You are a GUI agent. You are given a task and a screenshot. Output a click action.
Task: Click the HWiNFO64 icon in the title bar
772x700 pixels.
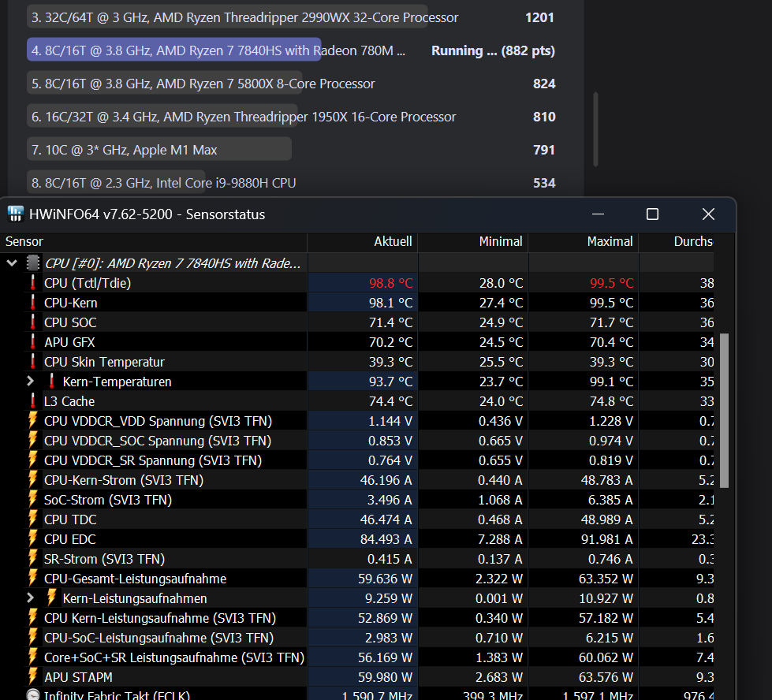click(14, 214)
